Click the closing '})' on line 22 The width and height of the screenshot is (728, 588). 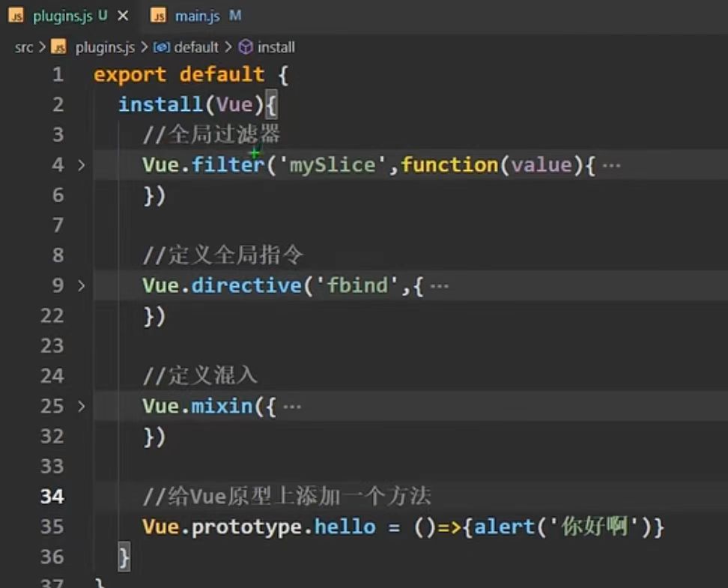point(154,316)
